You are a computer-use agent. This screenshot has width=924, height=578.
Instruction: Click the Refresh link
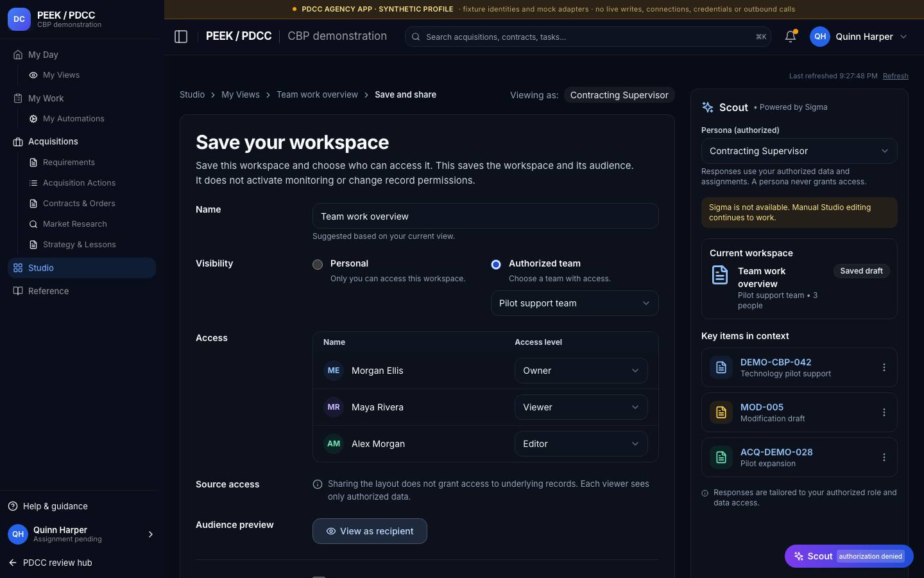click(x=895, y=76)
